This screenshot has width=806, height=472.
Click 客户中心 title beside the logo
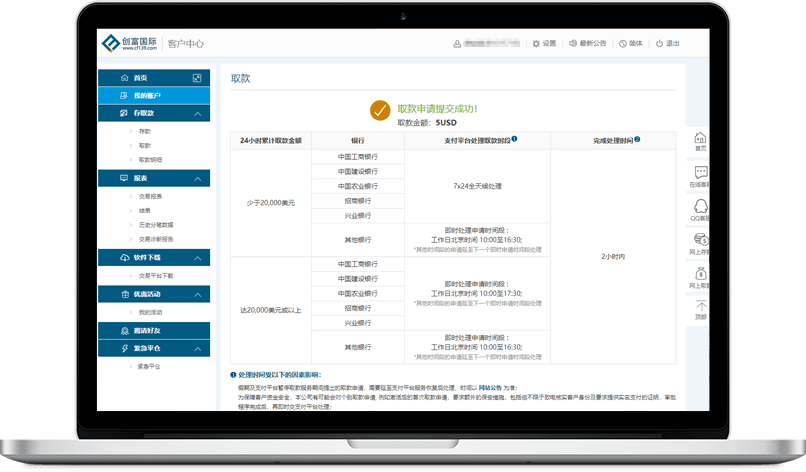pos(186,44)
